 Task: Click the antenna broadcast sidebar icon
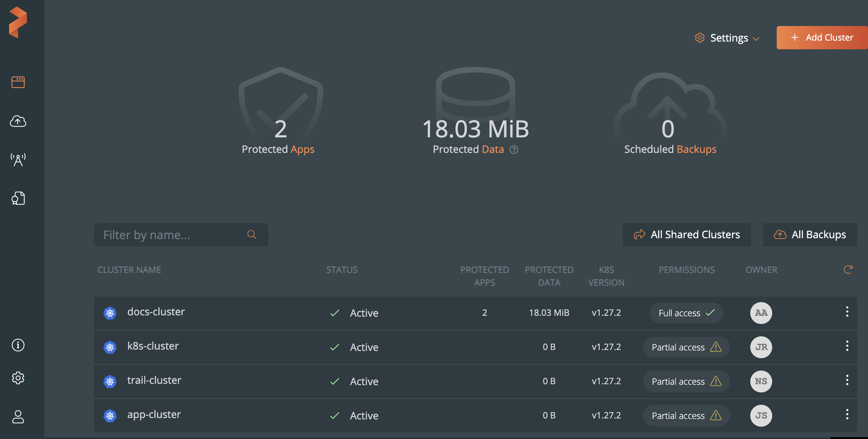click(18, 160)
